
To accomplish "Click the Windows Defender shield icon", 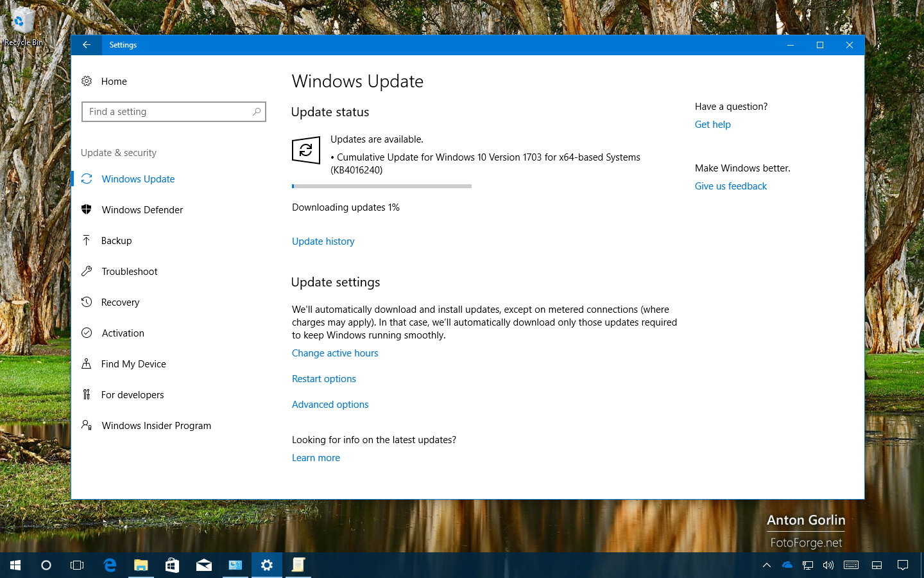I will [87, 209].
